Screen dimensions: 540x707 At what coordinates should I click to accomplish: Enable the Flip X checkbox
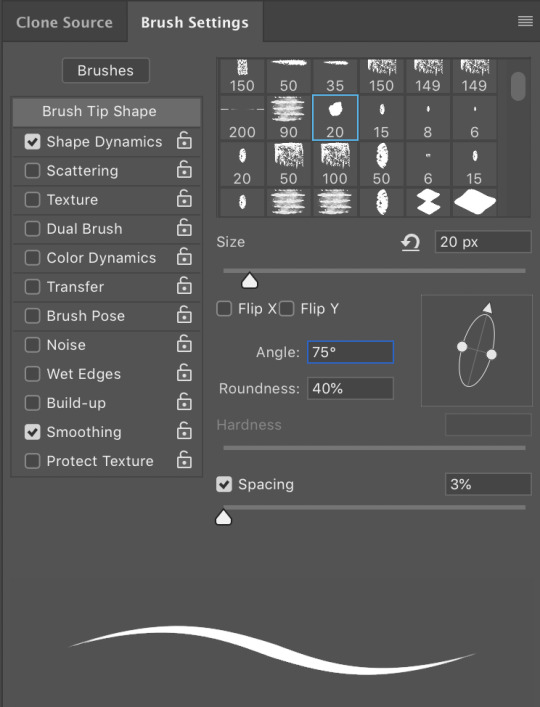[224, 309]
